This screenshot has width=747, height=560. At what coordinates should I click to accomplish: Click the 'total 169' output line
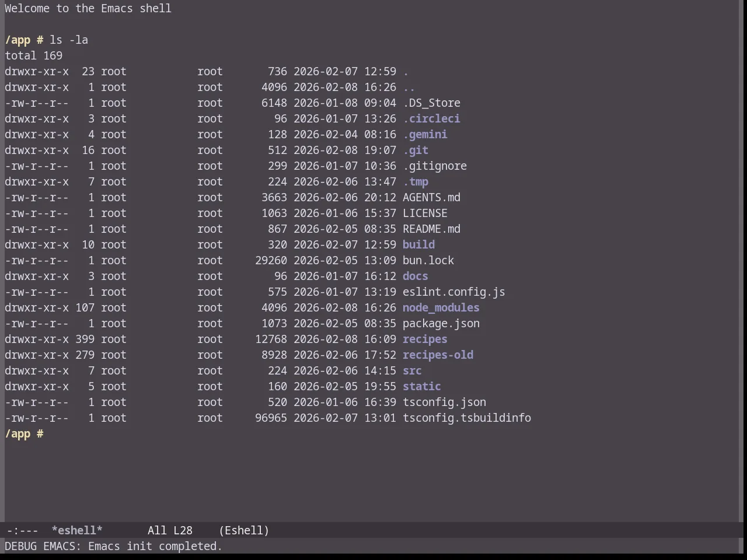click(33, 55)
